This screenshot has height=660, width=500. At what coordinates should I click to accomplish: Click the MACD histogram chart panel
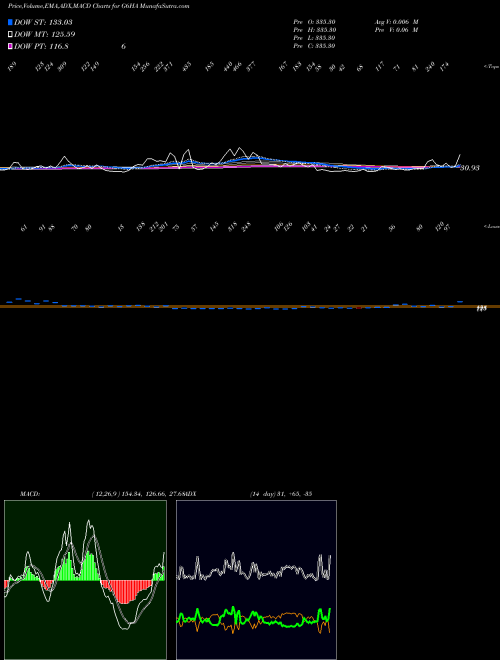click(x=85, y=580)
